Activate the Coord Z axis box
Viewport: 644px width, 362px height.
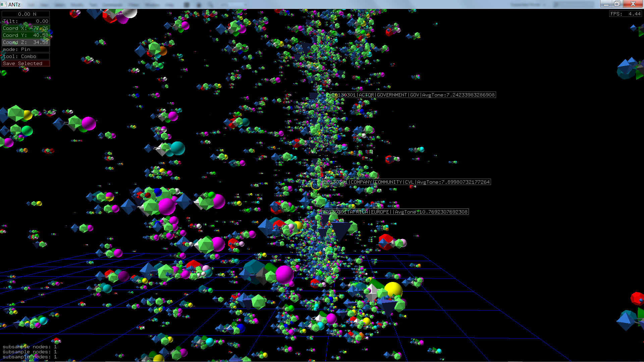[x=25, y=42]
